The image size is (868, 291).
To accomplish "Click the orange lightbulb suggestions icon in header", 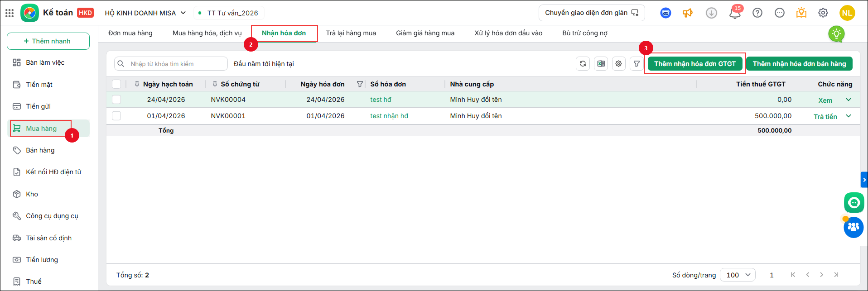I will pos(801,13).
